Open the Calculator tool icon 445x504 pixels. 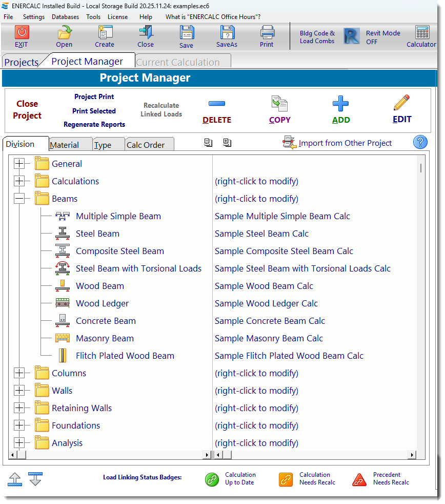point(422,33)
